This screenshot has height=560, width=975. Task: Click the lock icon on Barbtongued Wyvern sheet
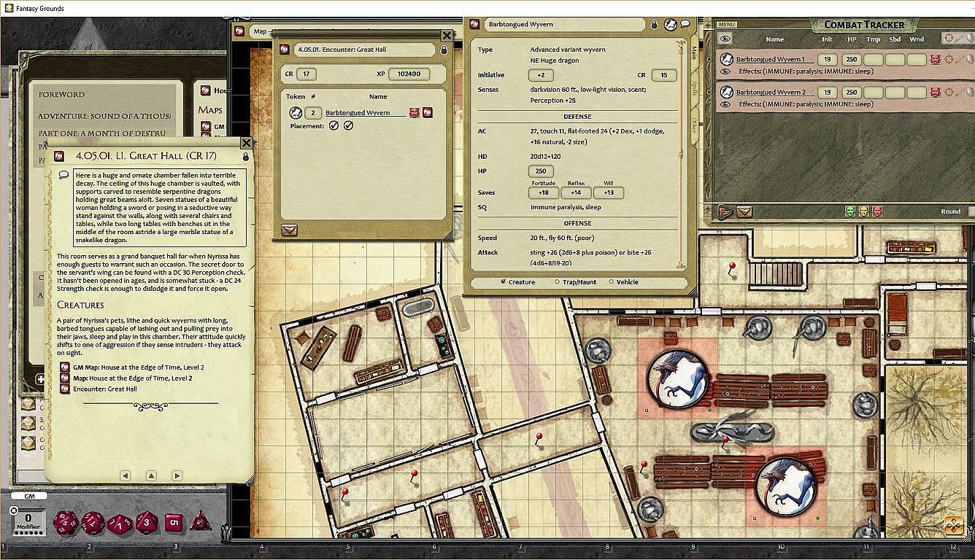[x=654, y=24]
